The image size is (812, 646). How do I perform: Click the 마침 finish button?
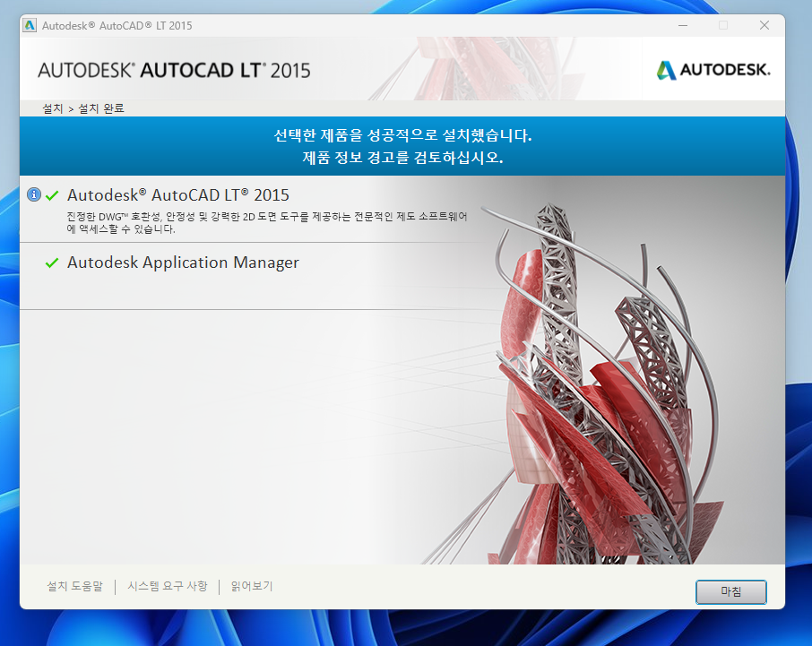(730, 591)
